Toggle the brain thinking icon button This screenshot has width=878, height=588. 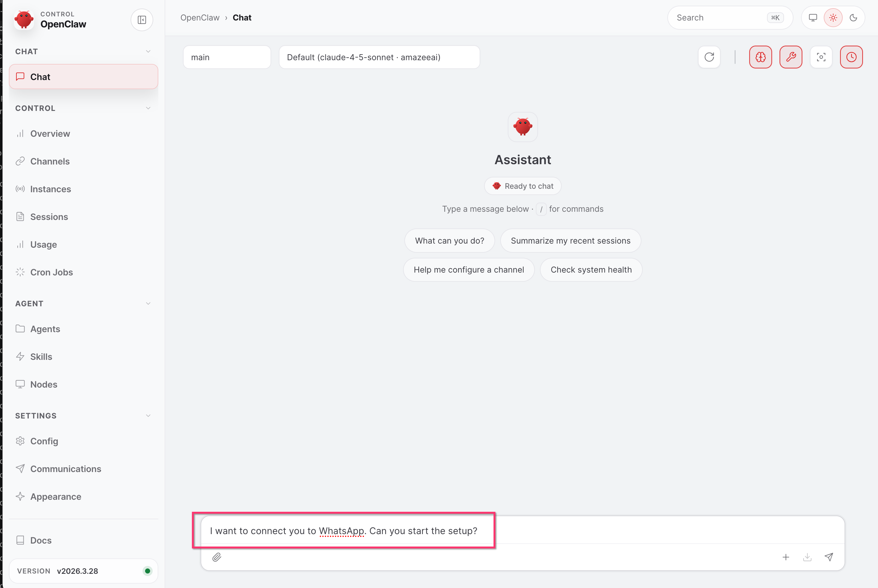(761, 57)
